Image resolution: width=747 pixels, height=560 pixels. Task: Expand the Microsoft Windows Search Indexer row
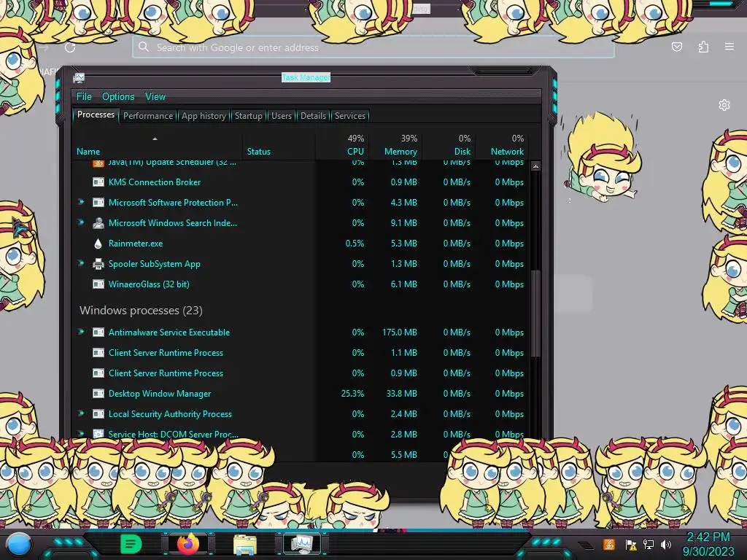pyautogui.click(x=81, y=222)
